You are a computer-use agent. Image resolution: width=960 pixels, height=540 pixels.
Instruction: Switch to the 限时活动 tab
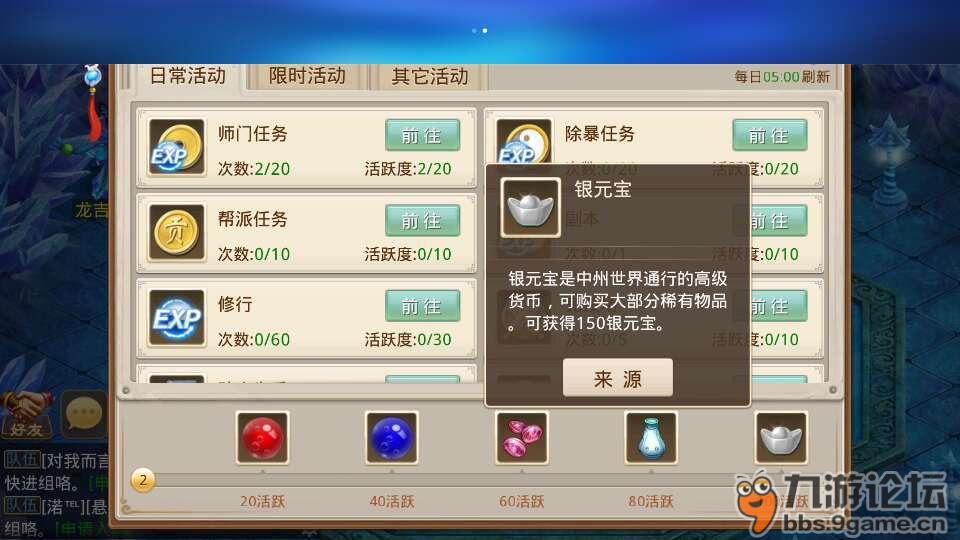tap(307, 77)
